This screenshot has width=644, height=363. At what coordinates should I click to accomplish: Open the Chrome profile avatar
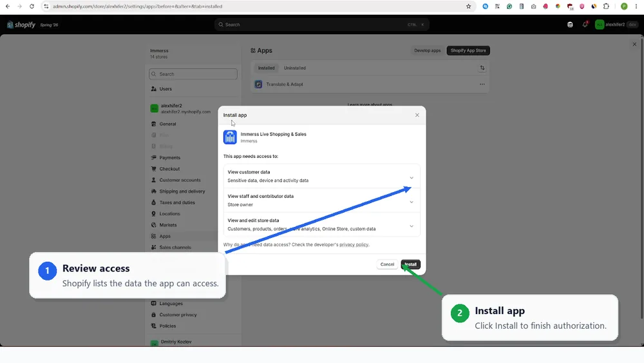coord(624,6)
